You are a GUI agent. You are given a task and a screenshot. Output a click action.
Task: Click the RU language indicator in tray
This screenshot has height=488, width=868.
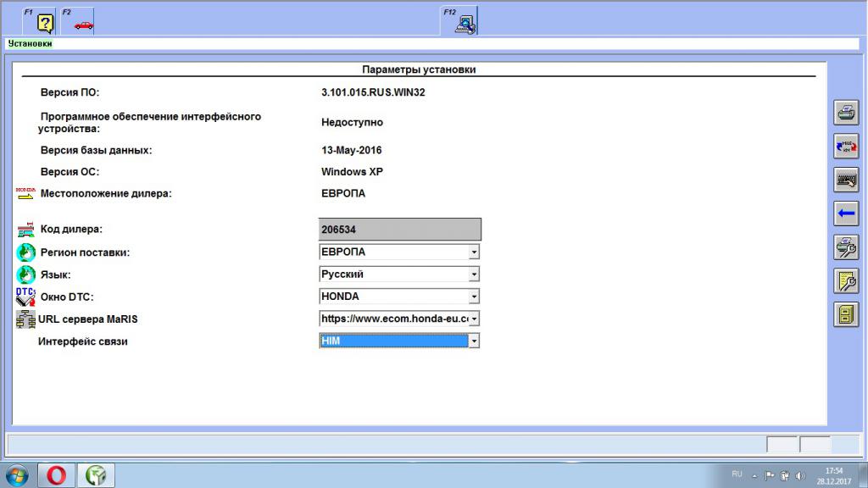click(737, 474)
